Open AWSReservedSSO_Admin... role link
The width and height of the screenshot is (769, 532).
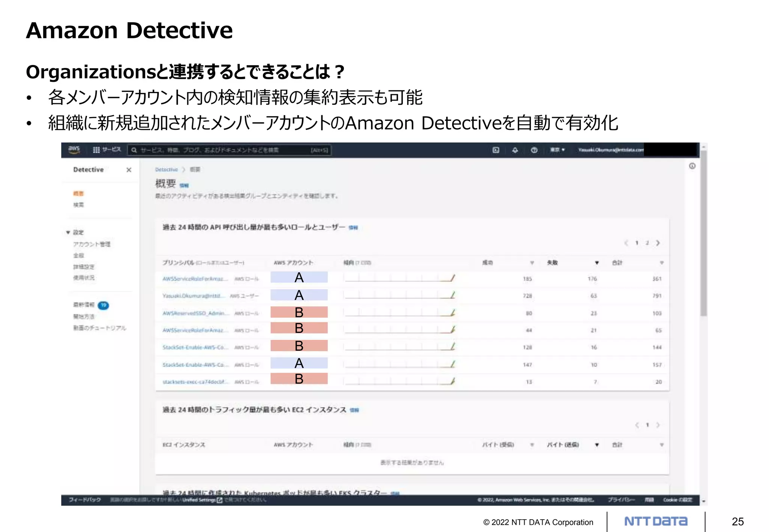(196, 313)
